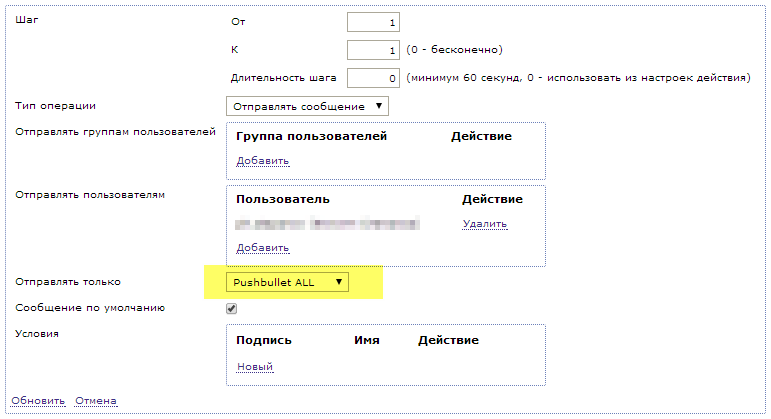
Task: Click the "К" step input field
Action: pos(373,49)
